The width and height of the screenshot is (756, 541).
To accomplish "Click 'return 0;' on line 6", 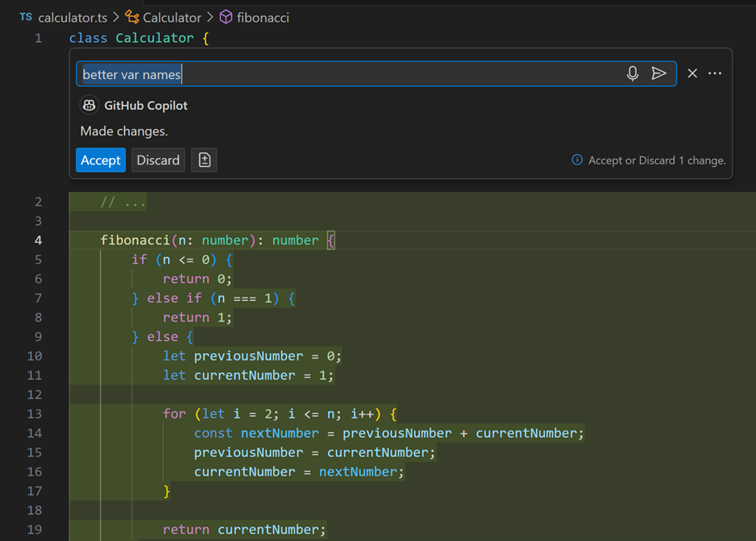I will 197,279.
